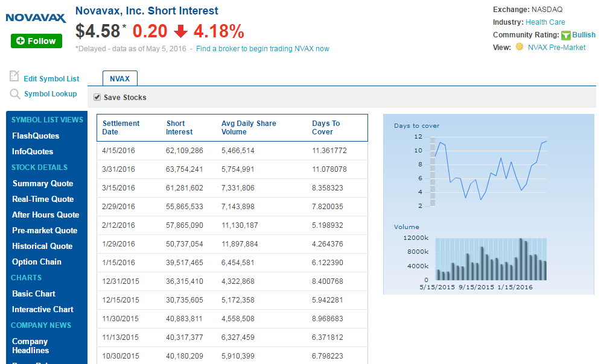Click the COMPANY NEWS sidebar heading
This screenshot has width=601, height=364.
pos(41,325)
